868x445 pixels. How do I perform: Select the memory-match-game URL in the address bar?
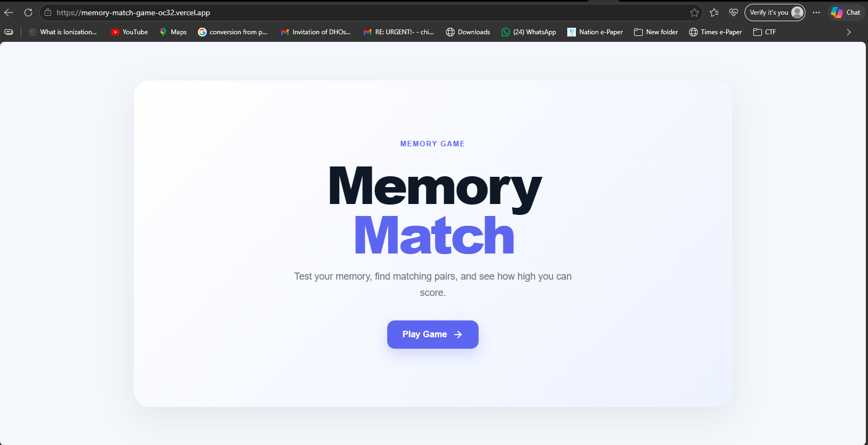[133, 13]
